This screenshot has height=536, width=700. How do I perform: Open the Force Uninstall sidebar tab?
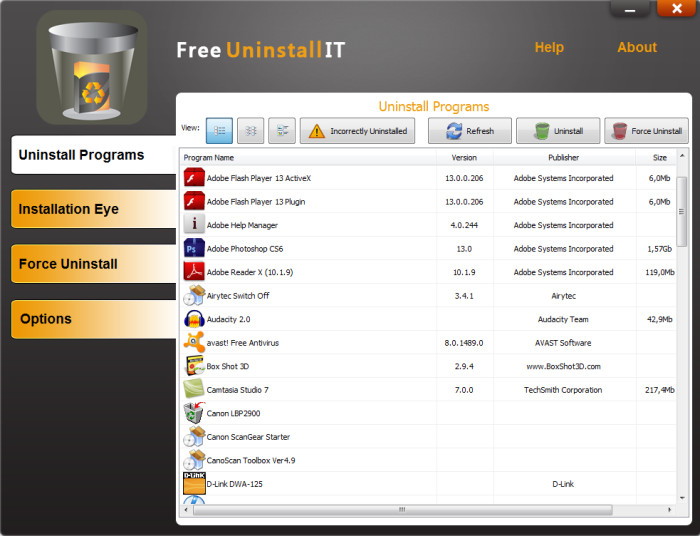pyautogui.click(x=94, y=264)
